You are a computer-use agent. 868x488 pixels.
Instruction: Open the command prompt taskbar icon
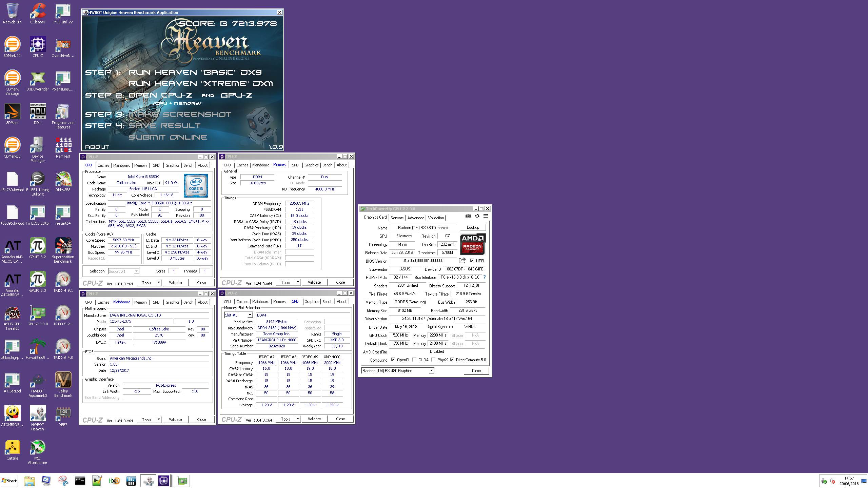point(80,481)
